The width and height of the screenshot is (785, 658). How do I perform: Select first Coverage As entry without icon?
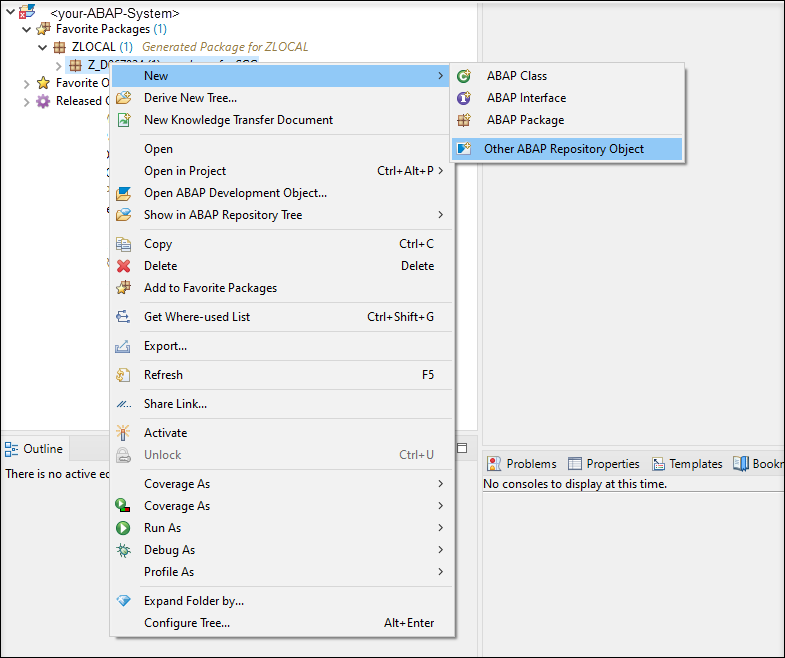point(281,484)
